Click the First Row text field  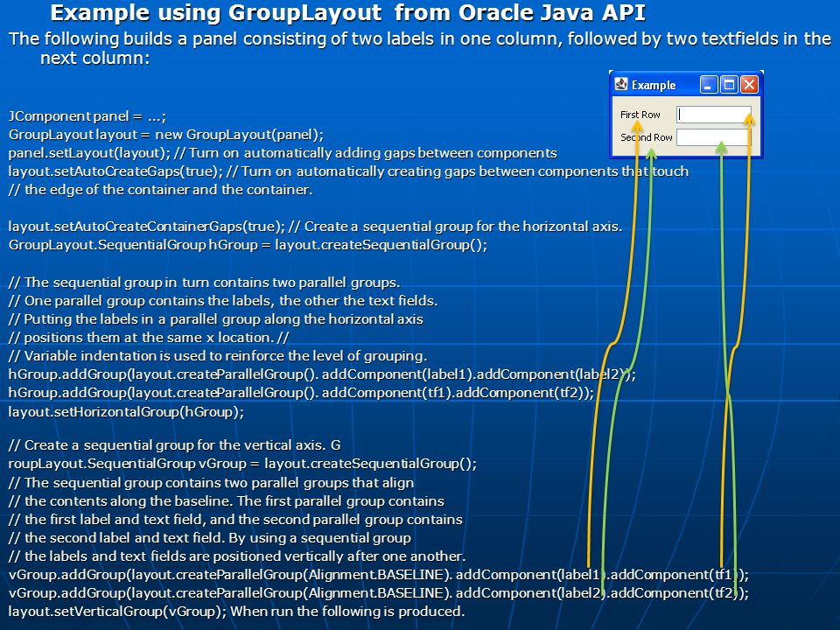714,114
